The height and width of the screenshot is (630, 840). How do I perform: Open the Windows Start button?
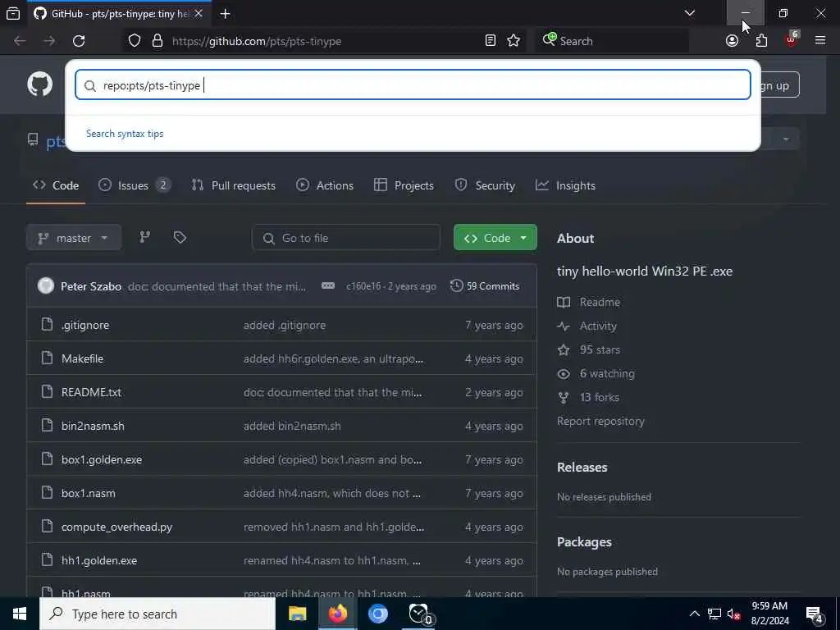(x=20, y=614)
